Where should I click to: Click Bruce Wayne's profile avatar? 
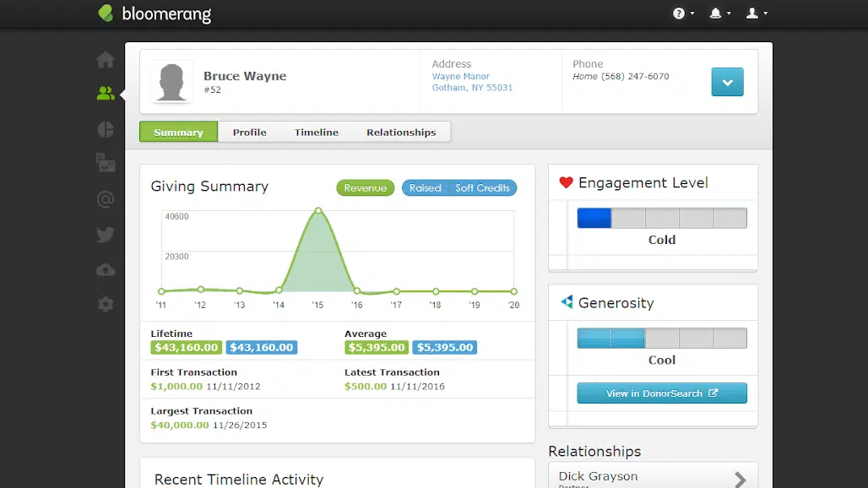point(171,82)
